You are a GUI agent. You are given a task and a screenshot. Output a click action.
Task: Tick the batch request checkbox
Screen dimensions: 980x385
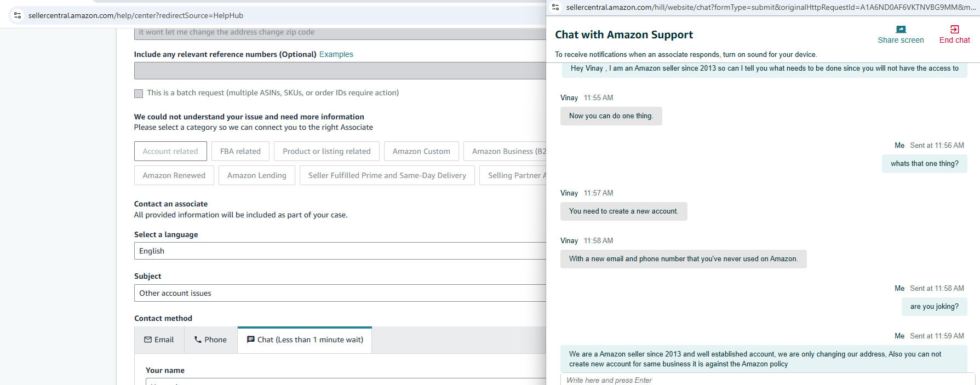(139, 94)
